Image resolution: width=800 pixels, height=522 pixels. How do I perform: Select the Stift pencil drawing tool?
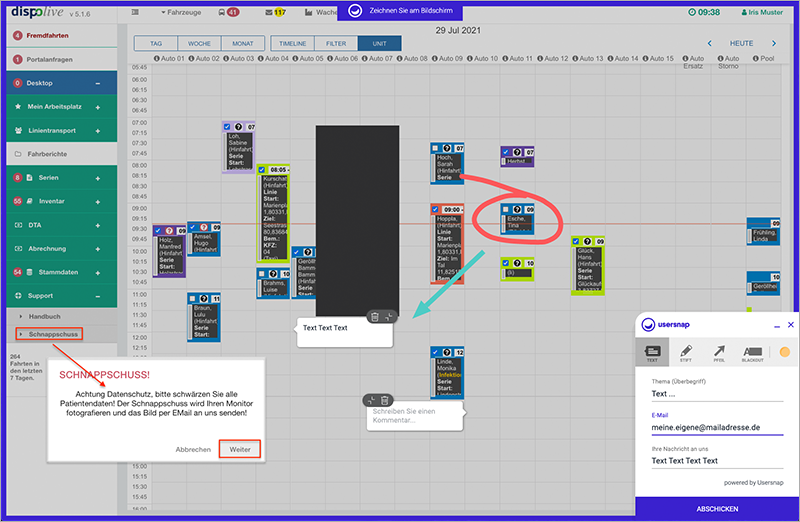pyautogui.click(x=685, y=352)
